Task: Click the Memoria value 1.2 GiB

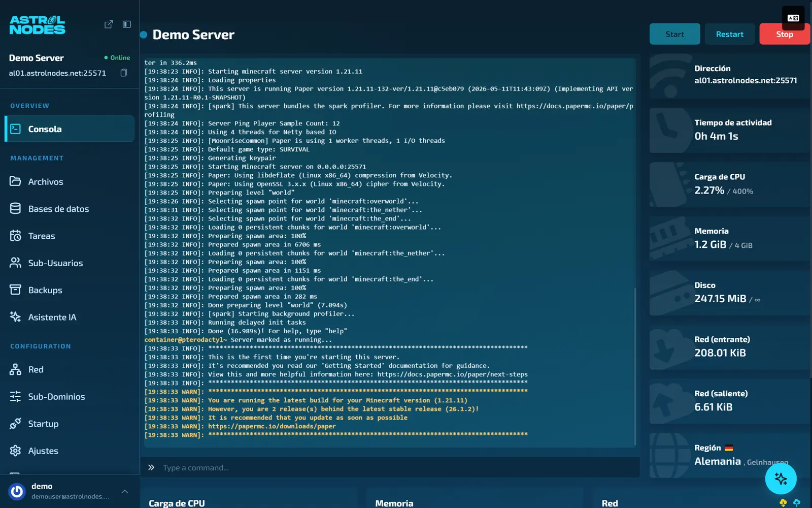Action: tap(710, 244)
